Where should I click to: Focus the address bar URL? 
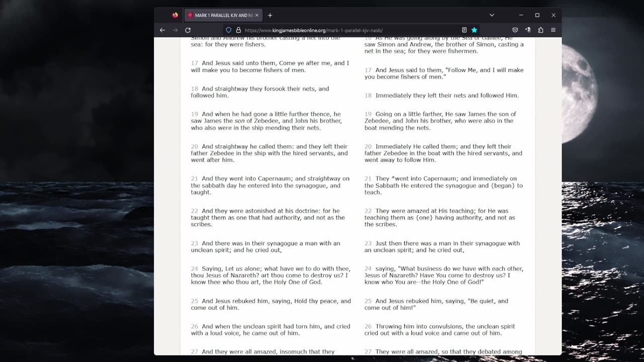313,30
